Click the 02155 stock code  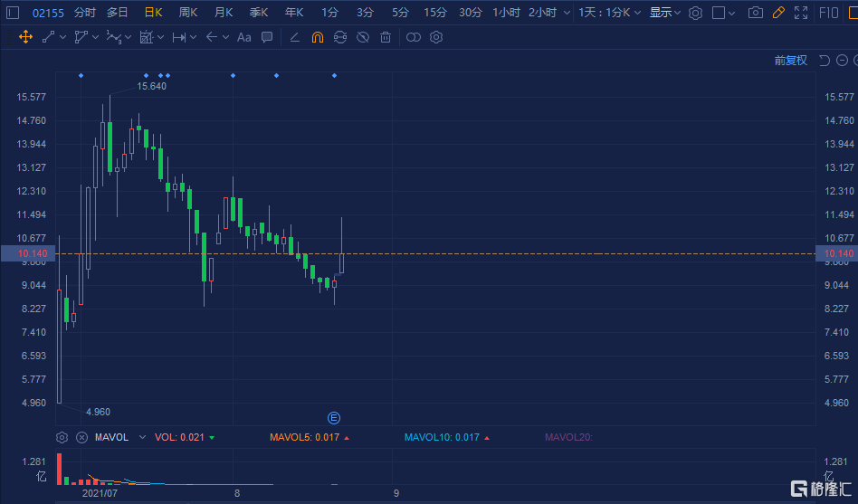[48, 13]
